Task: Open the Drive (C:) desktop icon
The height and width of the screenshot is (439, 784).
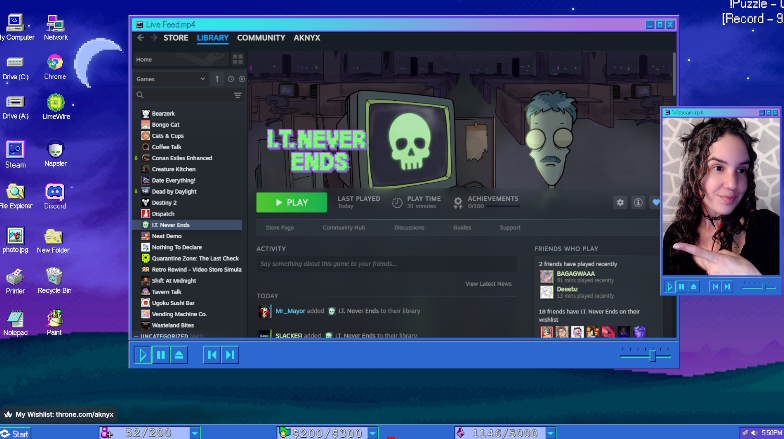Action: [x=15, y=67]
